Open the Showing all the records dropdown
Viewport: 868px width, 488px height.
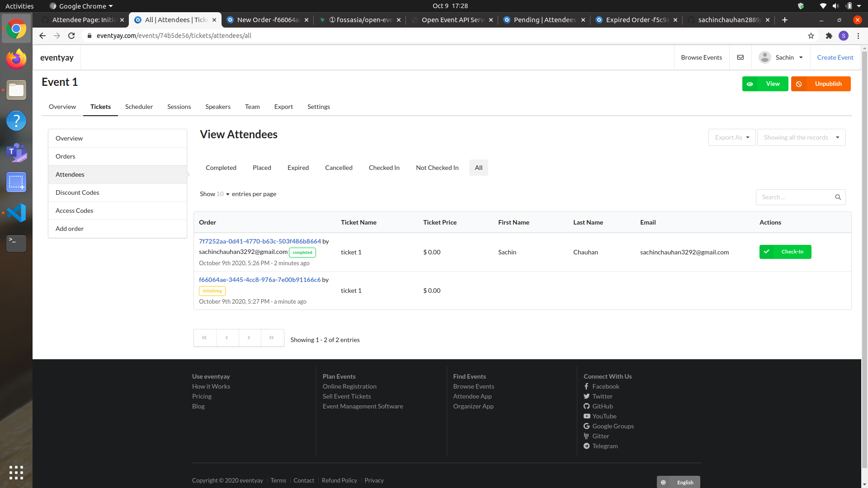[801, 137]
